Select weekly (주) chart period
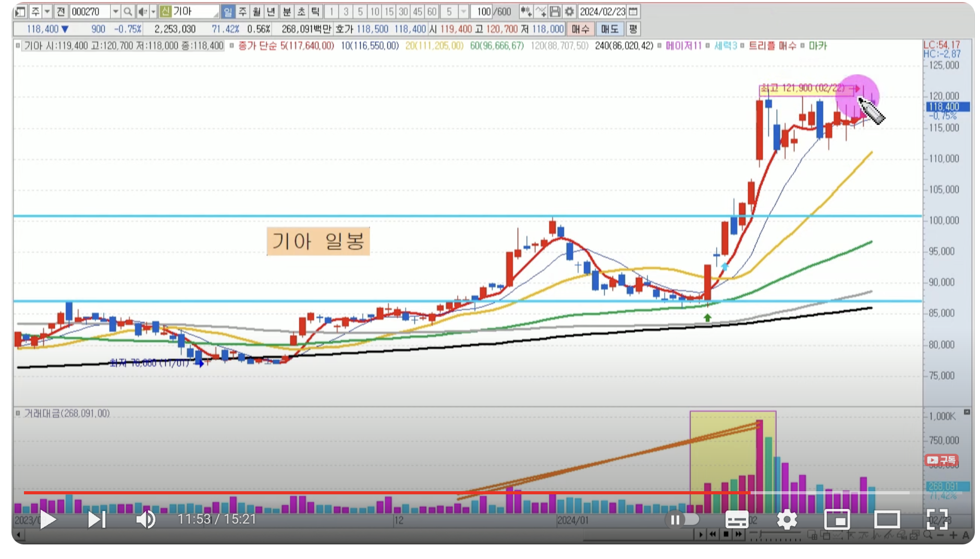 (x=242, y=11)
